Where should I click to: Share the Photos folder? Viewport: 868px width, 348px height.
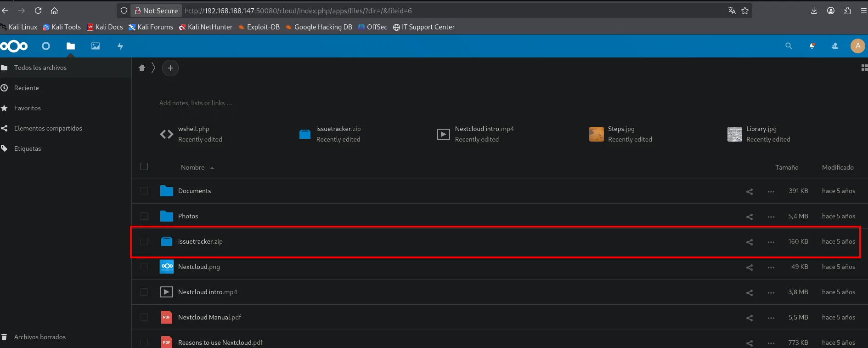[x=750, y=217]
